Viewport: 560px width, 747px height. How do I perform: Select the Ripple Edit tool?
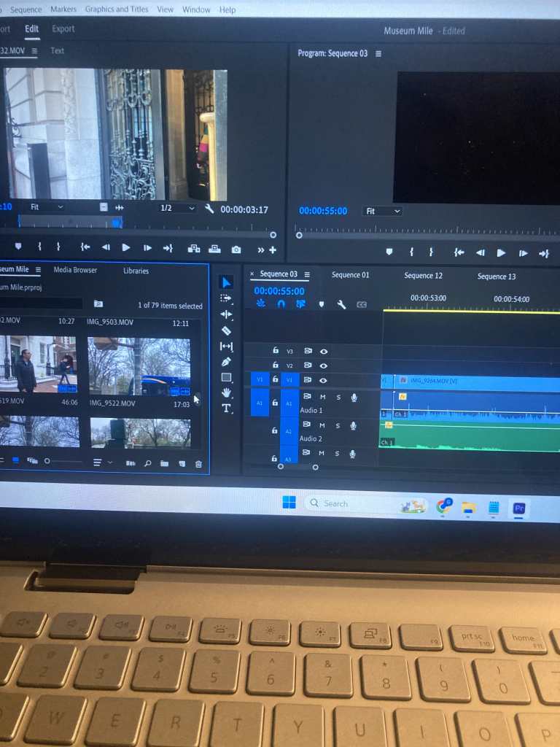point(226,314)
